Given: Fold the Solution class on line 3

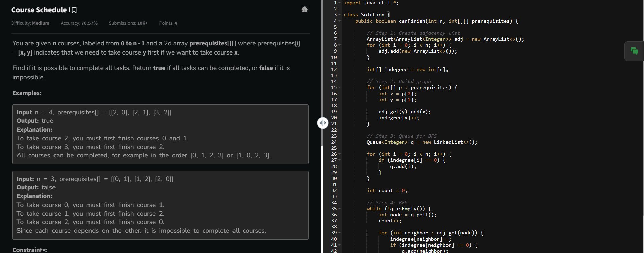Looking at the screenshot, I should pos(339,15).
